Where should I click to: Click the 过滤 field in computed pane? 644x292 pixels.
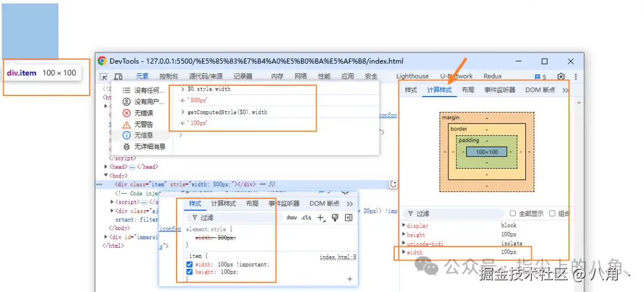453,213
